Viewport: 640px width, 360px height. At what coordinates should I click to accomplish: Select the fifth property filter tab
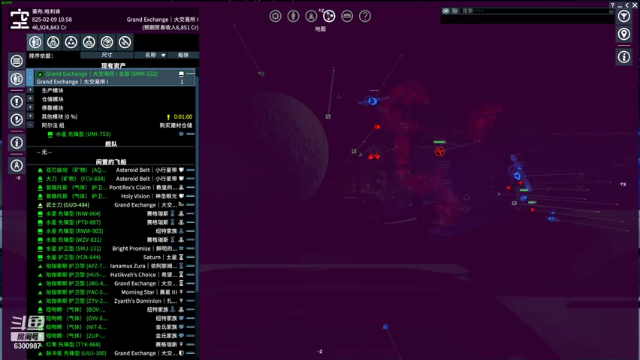(107, 42)
